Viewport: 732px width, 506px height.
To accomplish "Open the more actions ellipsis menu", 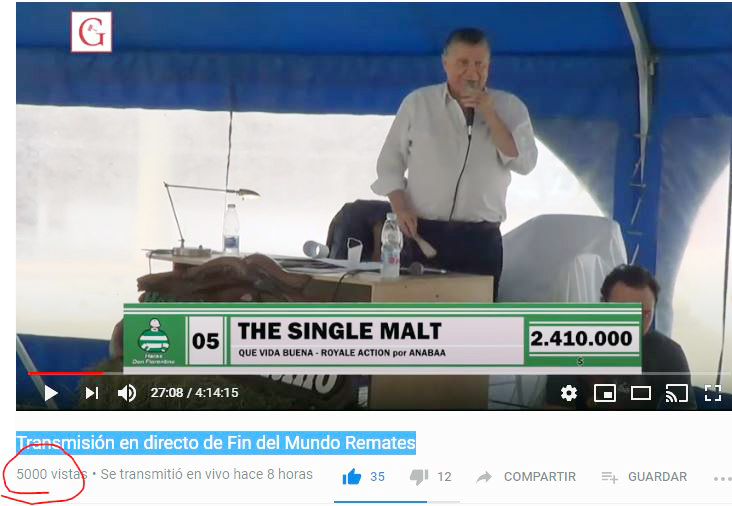I will pyautogui.click(x=723, y=478).
